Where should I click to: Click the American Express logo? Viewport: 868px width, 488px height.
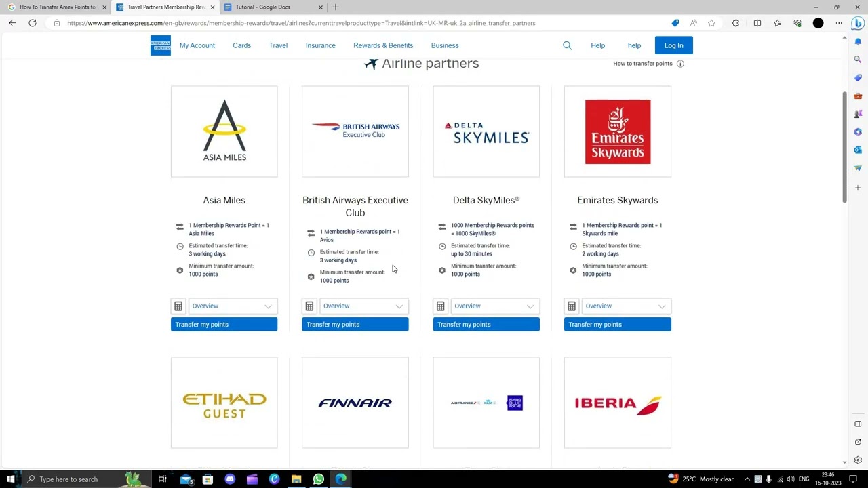click(x=161, y=45)
